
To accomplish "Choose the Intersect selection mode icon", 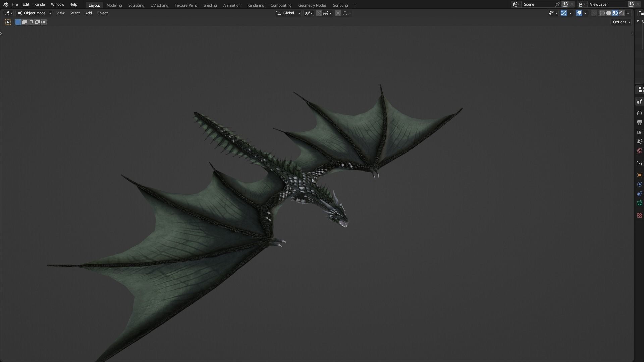I will point(44,22).
